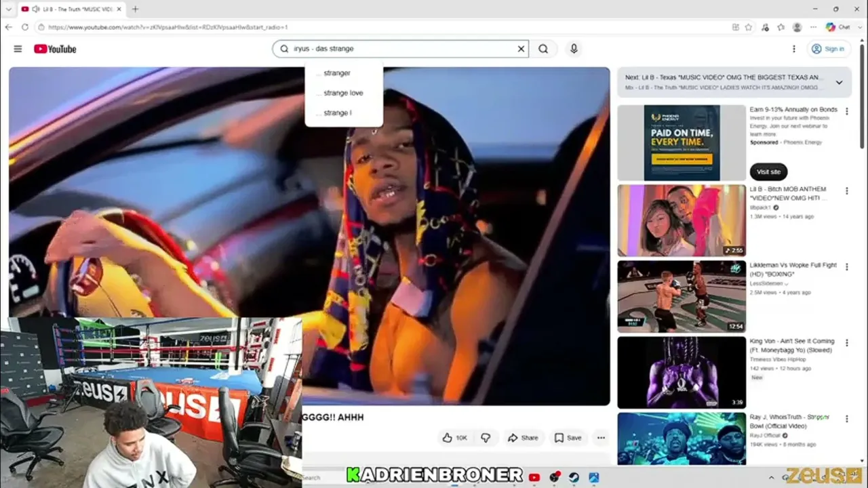Open options for Ray J video
868x488 pixels.
pyautogui.click(x=846, y=419)
